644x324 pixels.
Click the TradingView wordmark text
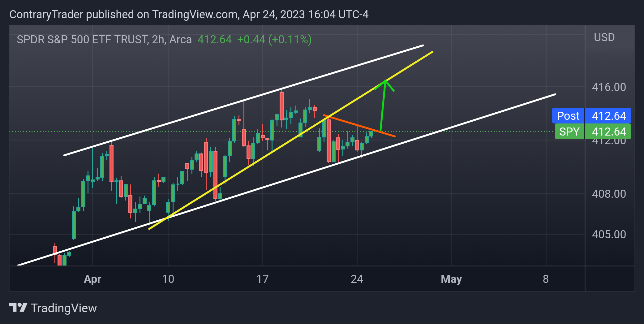[x=64, y=308]
